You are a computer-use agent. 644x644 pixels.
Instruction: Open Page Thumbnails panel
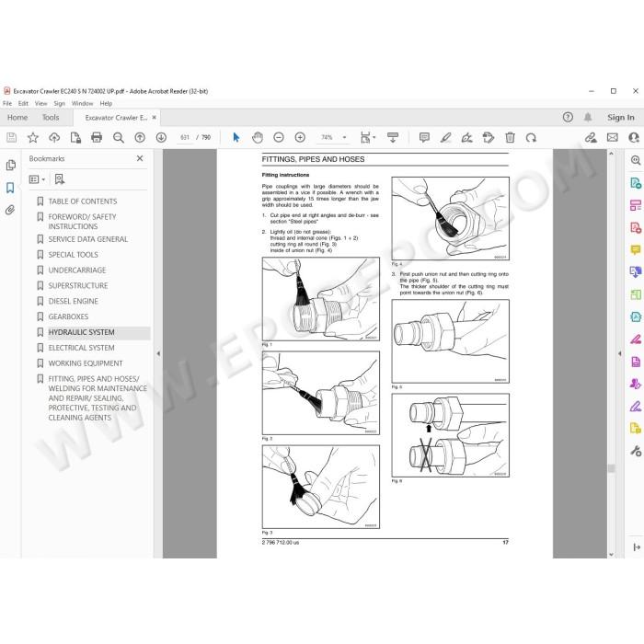[x=11, y=165]
